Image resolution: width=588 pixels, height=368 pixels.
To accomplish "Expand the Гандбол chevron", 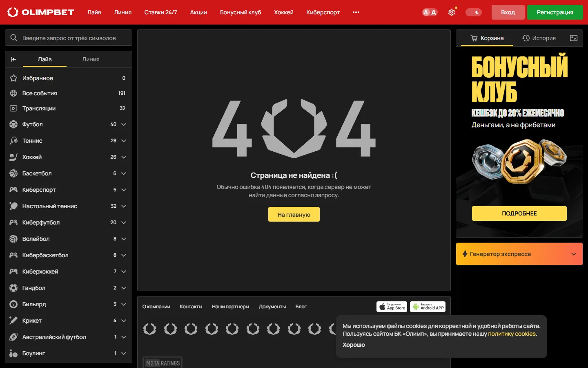I will coord(124,288).
